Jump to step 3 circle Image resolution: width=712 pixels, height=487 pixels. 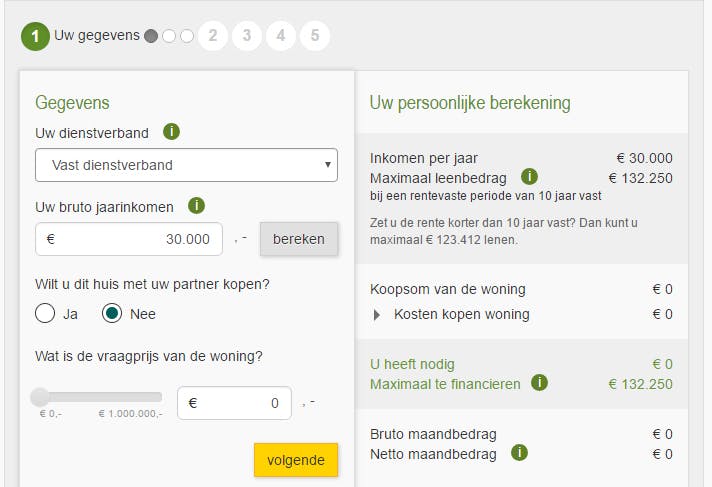246,36
